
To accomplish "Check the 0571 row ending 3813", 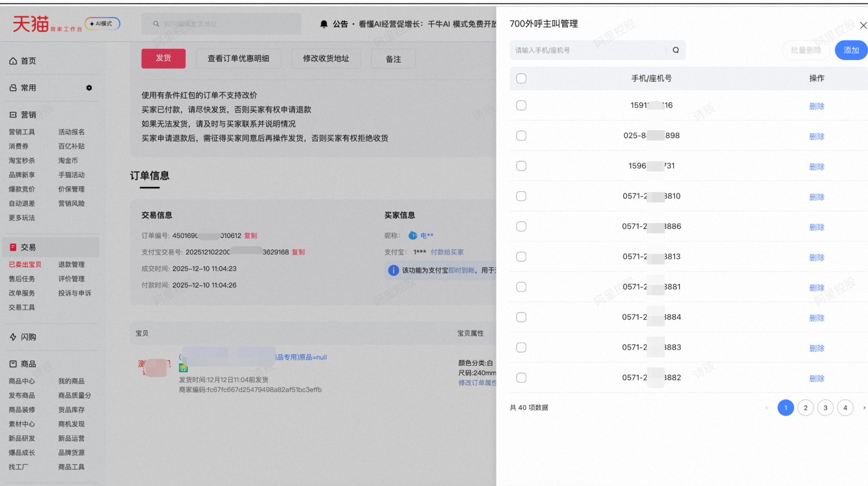I will 521,257.
